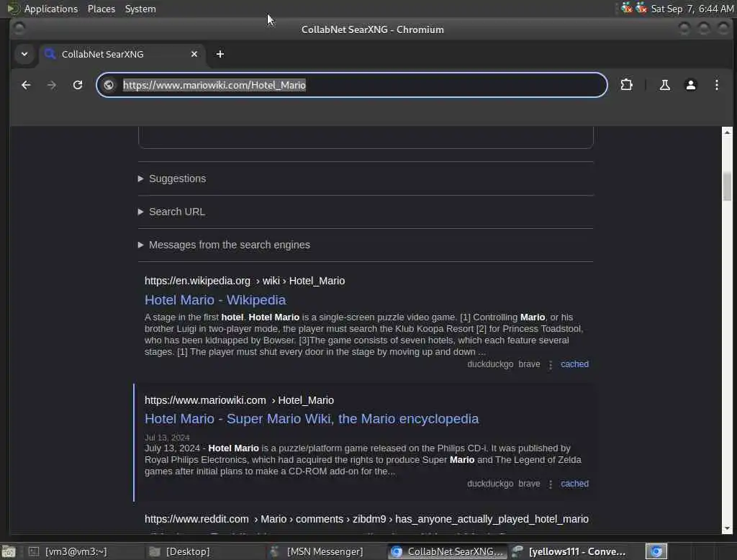737x560 pixels.
Task: Click the first network tray icon
Action: 627,8
